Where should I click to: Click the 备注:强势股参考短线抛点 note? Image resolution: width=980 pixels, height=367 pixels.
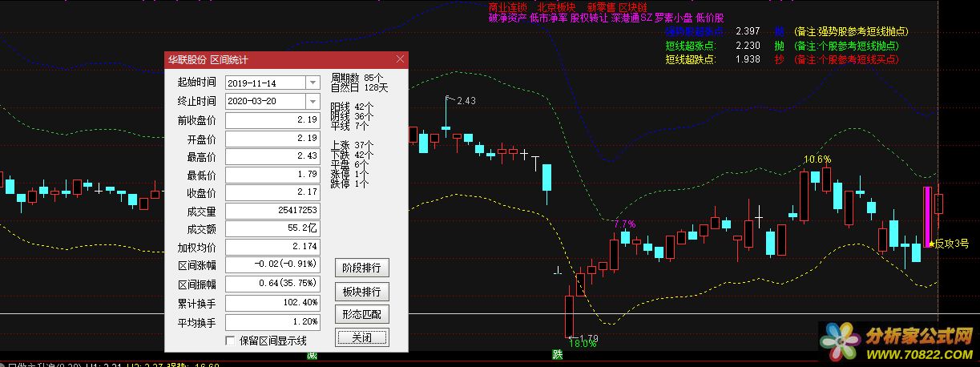point(850,31)
